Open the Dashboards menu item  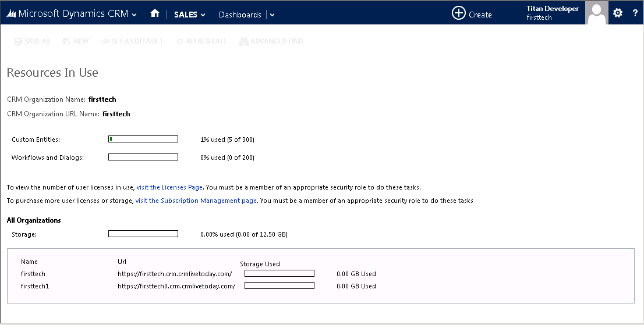[240, 15]
